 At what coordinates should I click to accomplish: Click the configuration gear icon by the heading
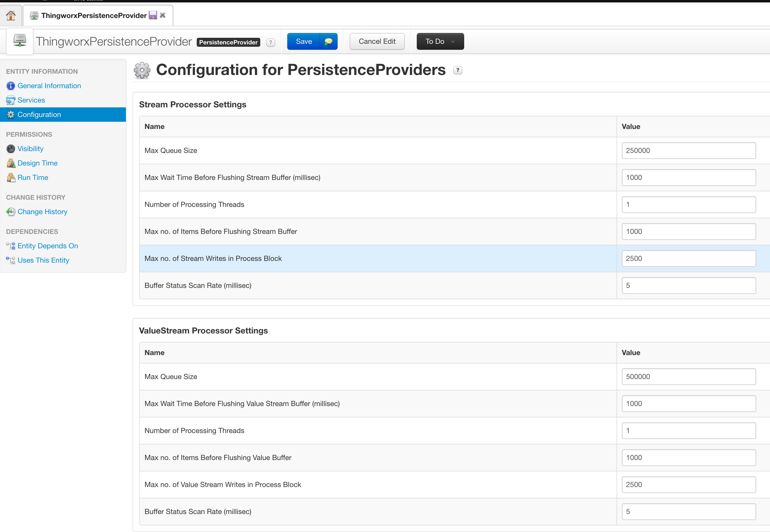(142, 70)
